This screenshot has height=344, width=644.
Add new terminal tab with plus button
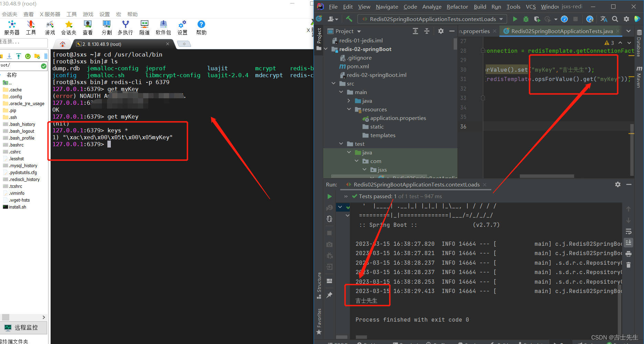[184, 44]
